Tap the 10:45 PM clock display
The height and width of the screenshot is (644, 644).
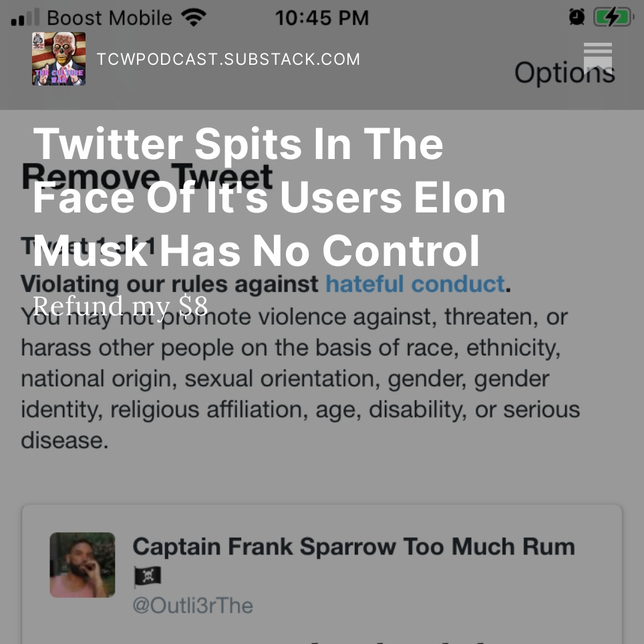(x=322, y=17)
